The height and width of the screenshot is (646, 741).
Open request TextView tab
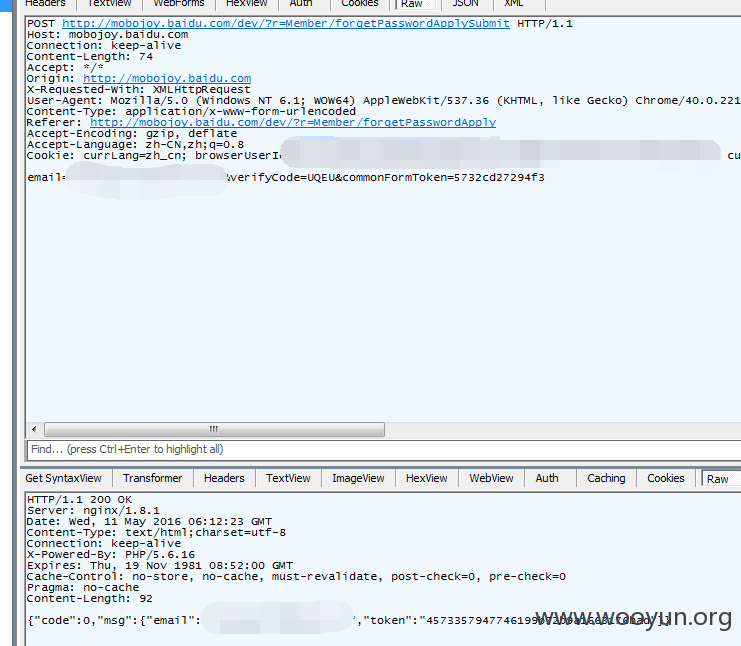coord(109,3)
